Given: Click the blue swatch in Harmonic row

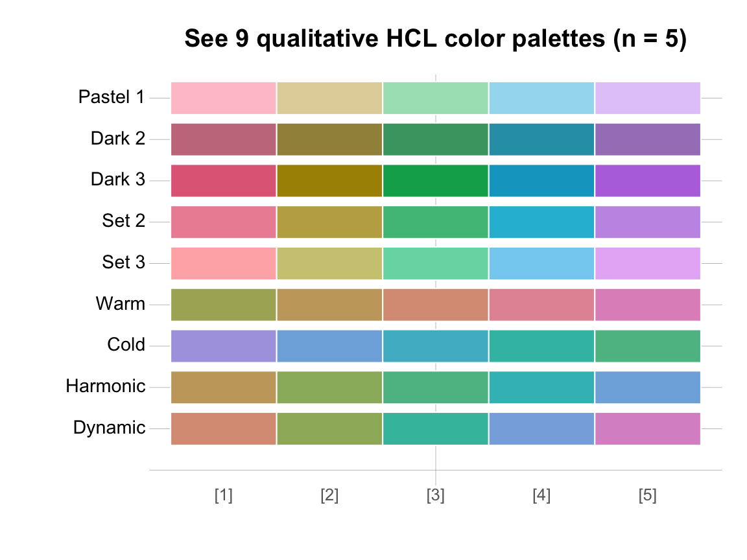Looking at the screenshot, I should (647, 388).
